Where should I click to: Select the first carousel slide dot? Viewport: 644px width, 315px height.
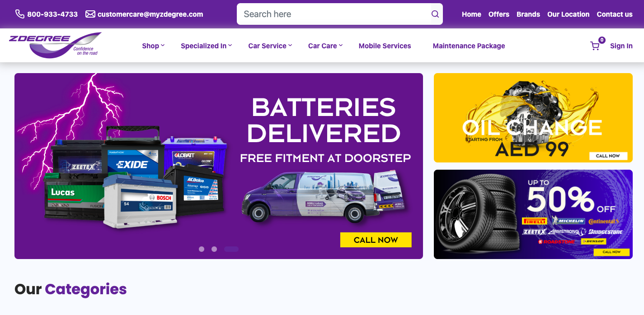(x=202, y=249)
